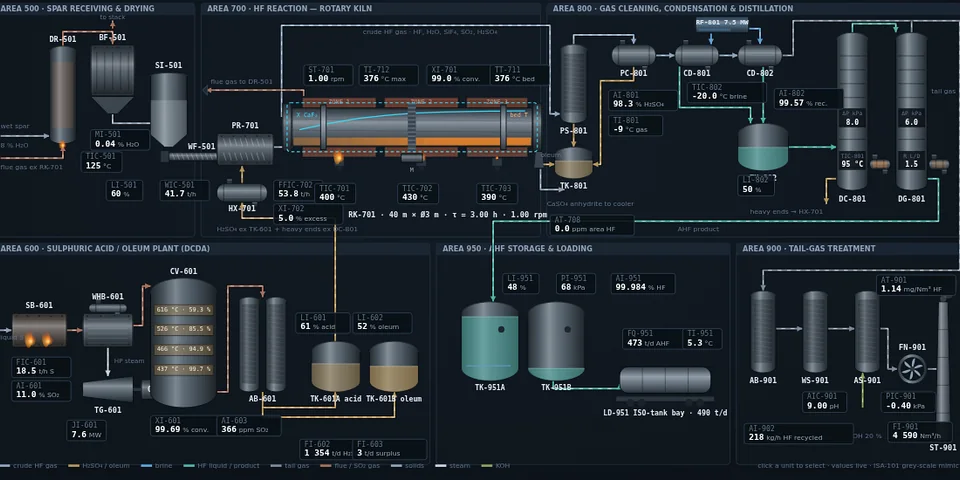Click the ST-701 1.00 rpm tag

coord(328,75)
